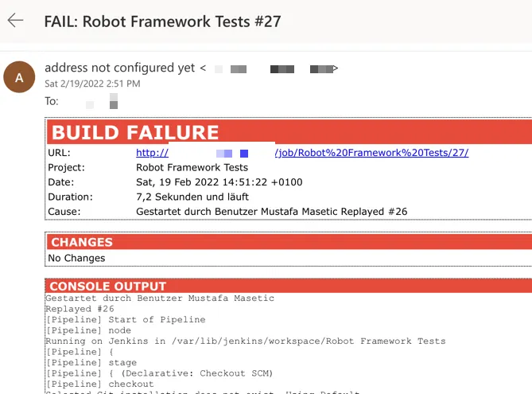Click the Duration value 7,2 Sekunden und läuft
Image resolution: width=532 pixels, height=394 pixels.
(x=192, y=197)
